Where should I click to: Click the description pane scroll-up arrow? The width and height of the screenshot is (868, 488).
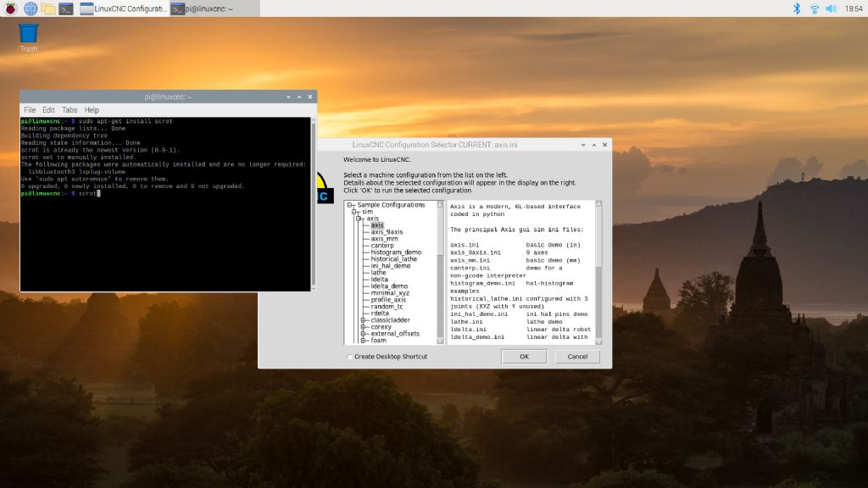[x=598, y=203]
